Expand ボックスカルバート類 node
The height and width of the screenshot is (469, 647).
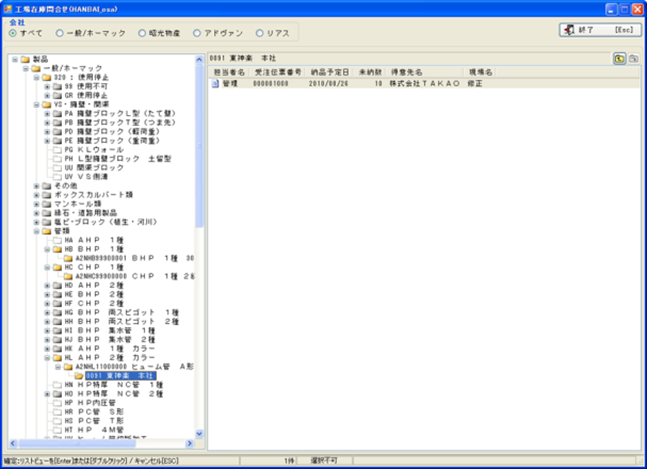(x=36, y=195)
